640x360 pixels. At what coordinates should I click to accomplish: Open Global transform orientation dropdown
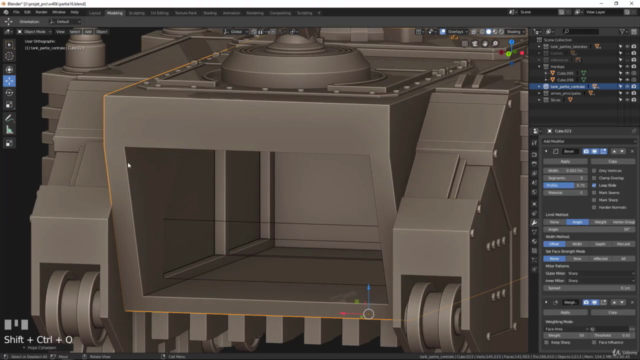[x=236, y=31]
